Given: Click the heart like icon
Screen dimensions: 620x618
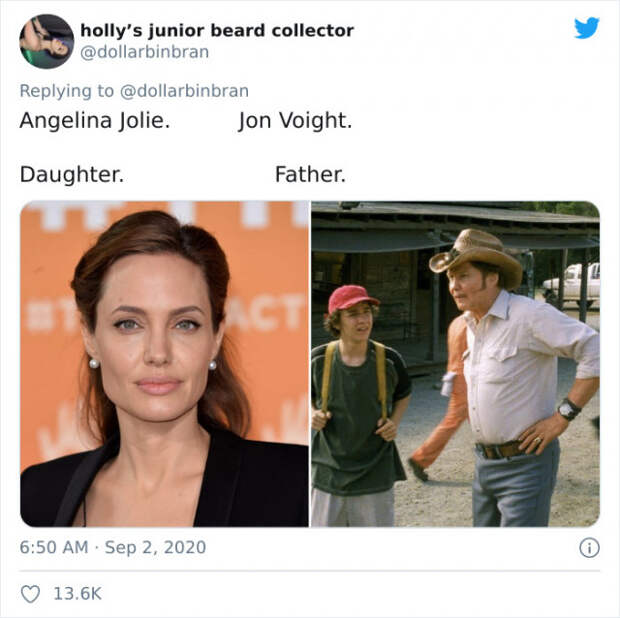Looking at the screenshot, I should 30,593.
